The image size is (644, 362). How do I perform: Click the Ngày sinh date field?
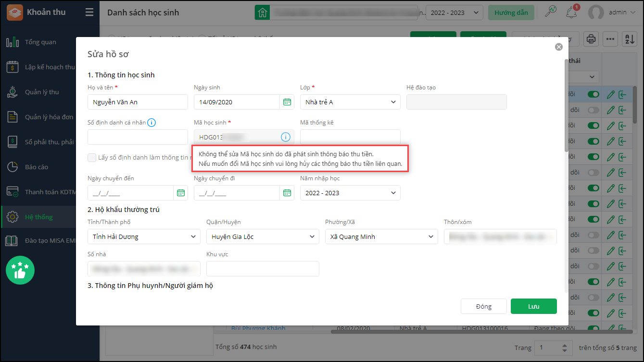click(x=237, y=102)
